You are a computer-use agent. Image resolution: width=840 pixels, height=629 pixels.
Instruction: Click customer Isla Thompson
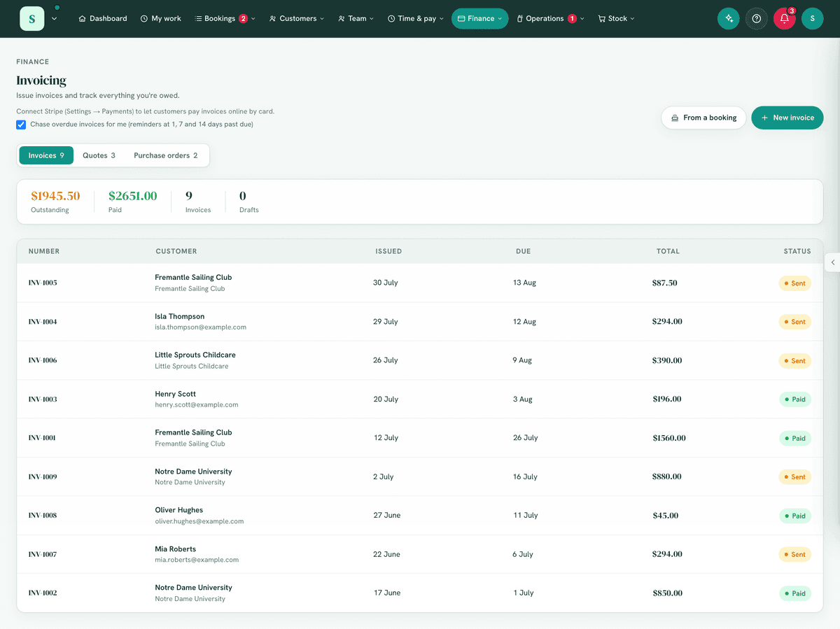click(179, 316)
